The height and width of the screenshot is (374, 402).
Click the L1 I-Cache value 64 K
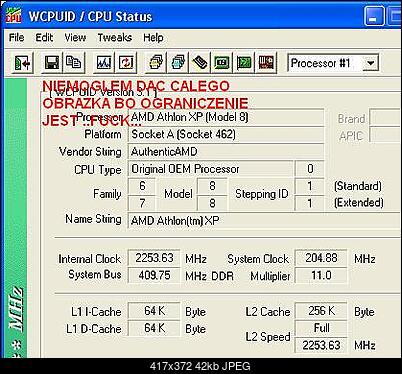(x=154, y=311)
